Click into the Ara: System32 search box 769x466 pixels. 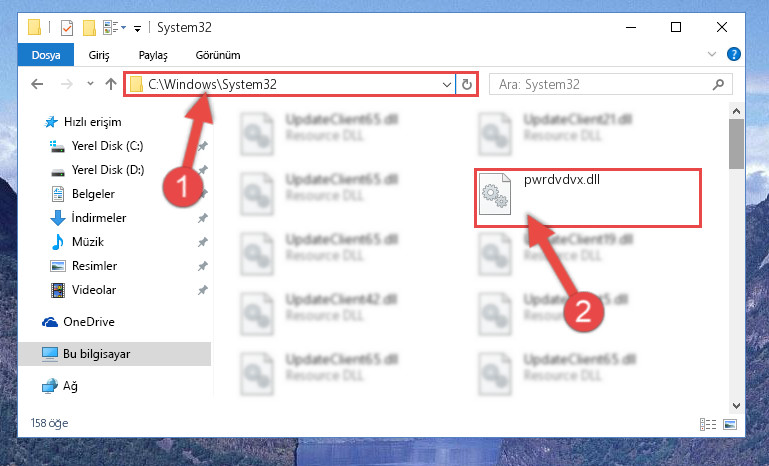(602, 84)
